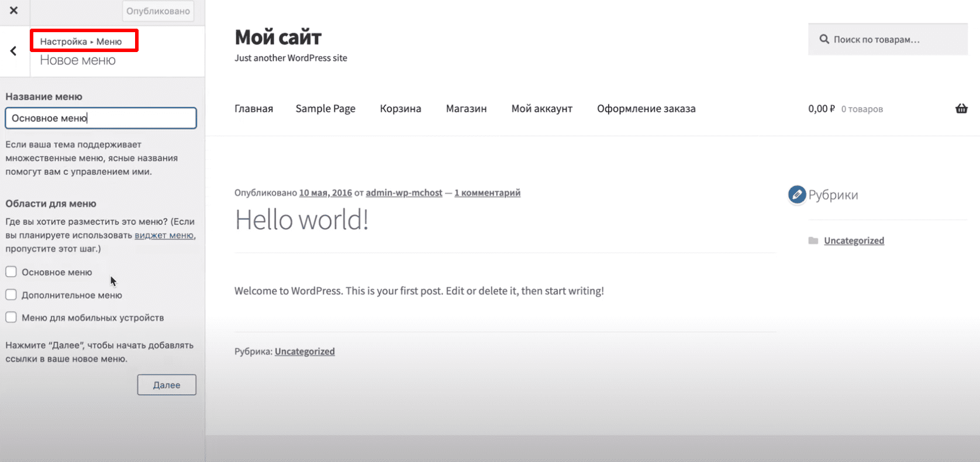Click the pencil edit icon beside Рубрики
This screenshot has height=462, width=980.
(x=796, y=195)
